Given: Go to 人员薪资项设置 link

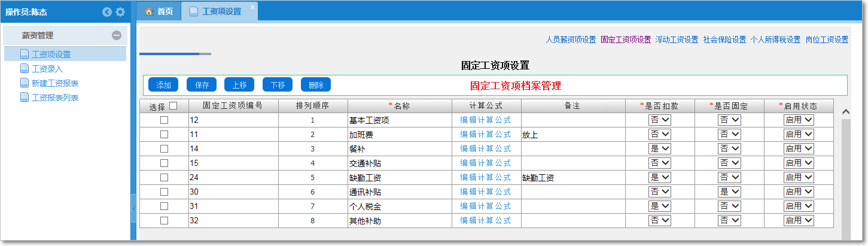Looking at the screenshot, I should (x=571, y=40).
